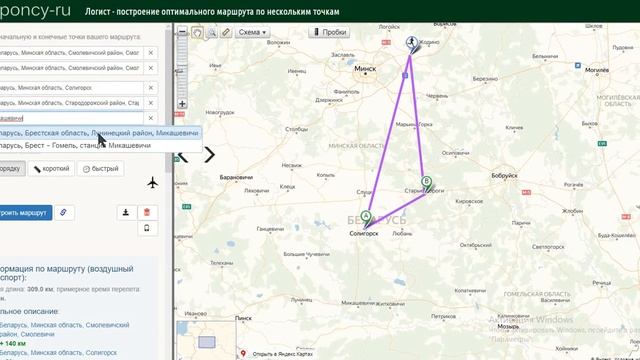Click the Новогрудок town label
640x360 pixels.
[x=220, y=112]
